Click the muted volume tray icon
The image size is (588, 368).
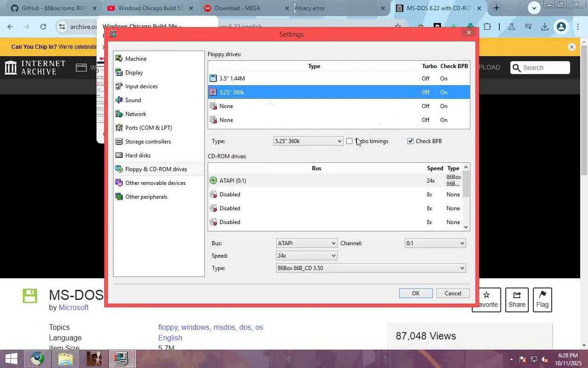tap(545, 359)
